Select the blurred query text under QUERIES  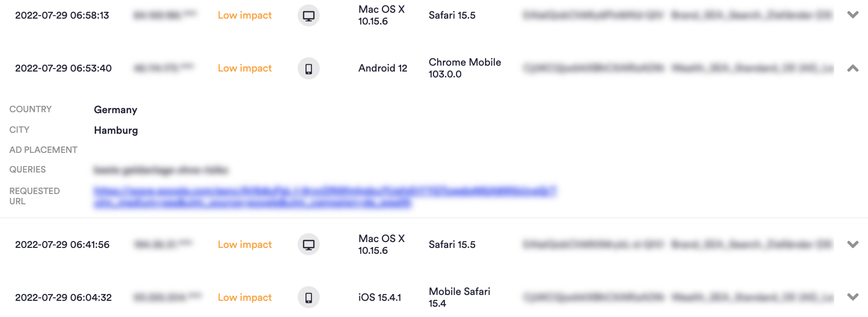point(162,171)
